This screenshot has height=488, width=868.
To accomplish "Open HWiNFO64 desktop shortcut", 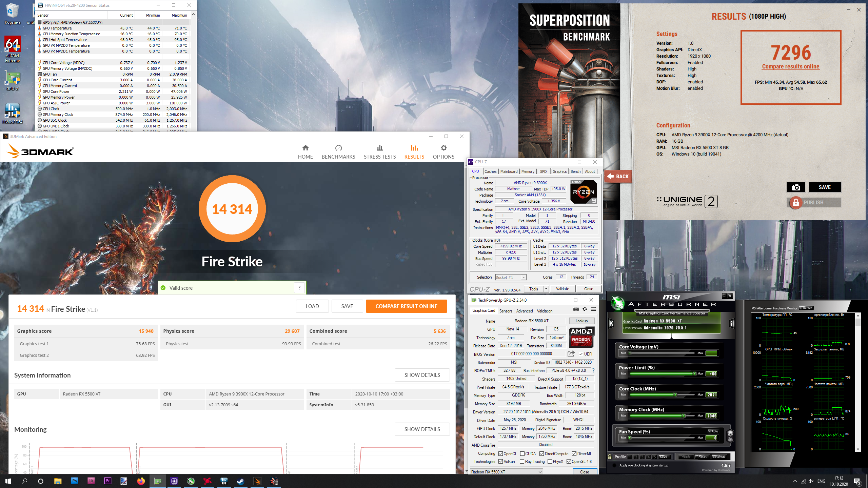I will click(13, 114).
